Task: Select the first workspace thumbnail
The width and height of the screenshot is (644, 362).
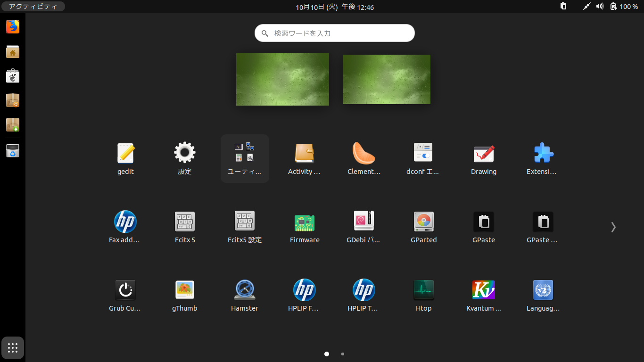Action: click(282, 79)
